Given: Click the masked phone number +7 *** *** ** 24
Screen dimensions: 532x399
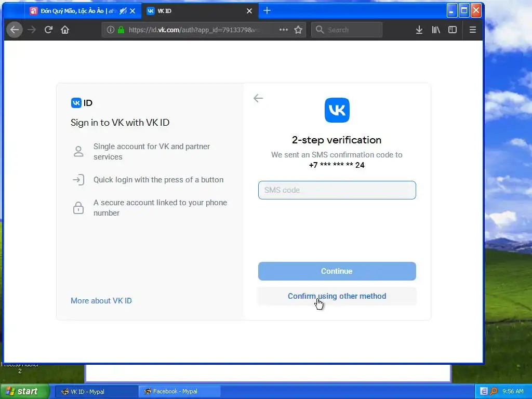Looking at the screenshot, I should 337,165.
